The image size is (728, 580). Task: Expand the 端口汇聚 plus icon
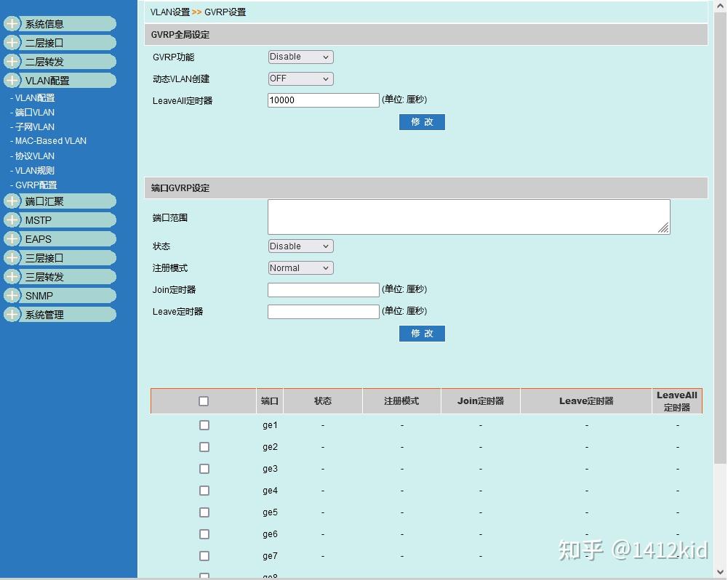tap(12, 201)
